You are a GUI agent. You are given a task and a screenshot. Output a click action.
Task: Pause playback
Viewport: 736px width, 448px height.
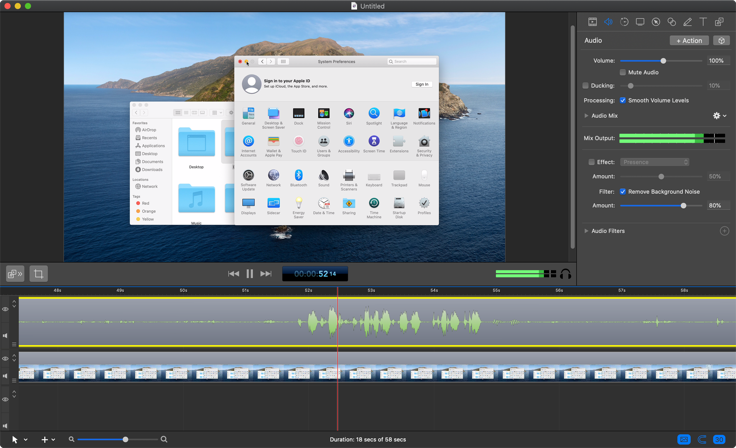pyautogui.click(x=250, y=274)
